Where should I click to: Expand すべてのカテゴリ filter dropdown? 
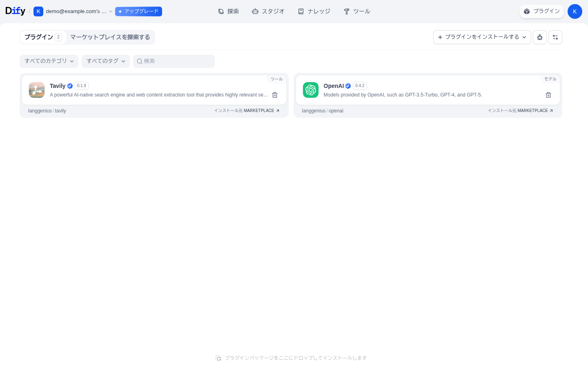49,61
